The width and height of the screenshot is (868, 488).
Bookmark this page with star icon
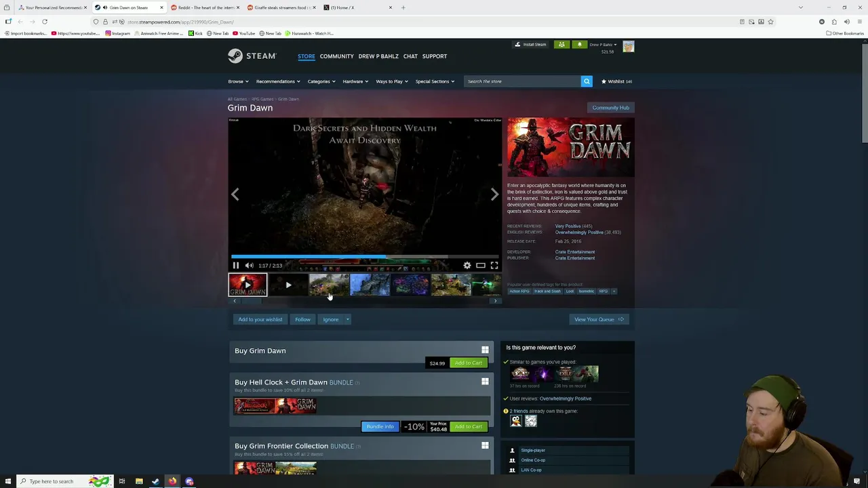770,22
